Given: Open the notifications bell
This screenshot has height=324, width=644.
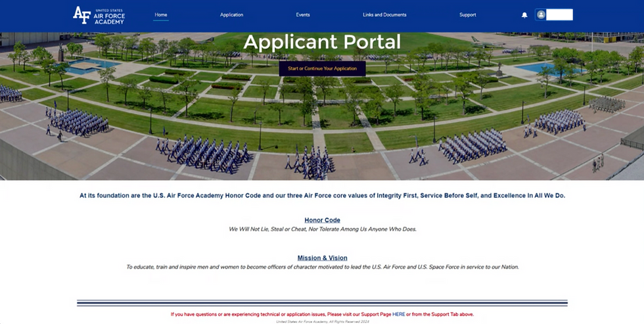Looking at the screenshot, I should [524, 15].
